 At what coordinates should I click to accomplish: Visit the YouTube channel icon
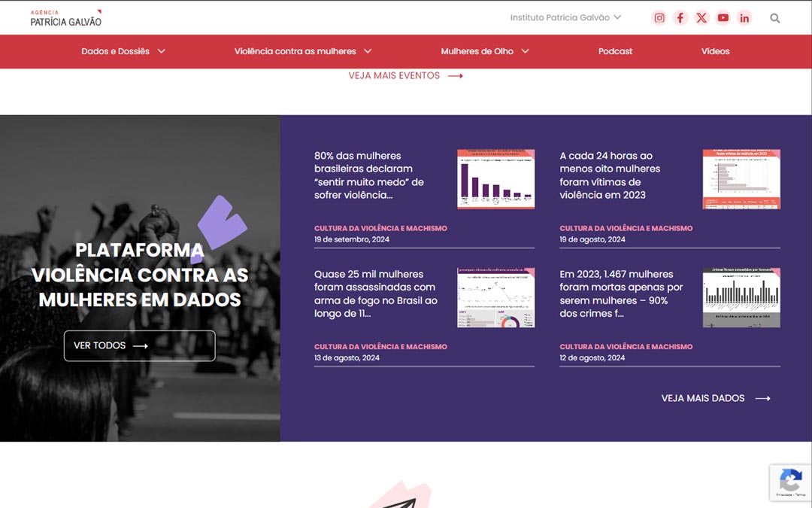point(723,18)
